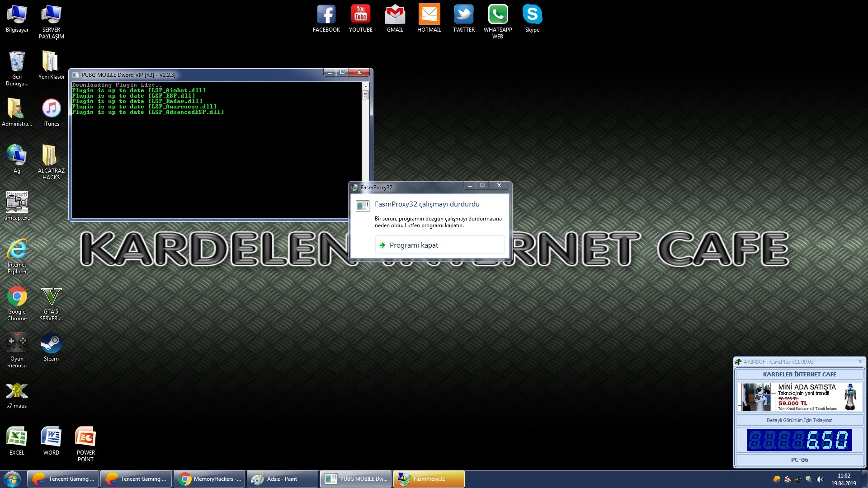The image size is (868, 488).
Task: Open the taskbar clock and date
Action: coord(844,479)
